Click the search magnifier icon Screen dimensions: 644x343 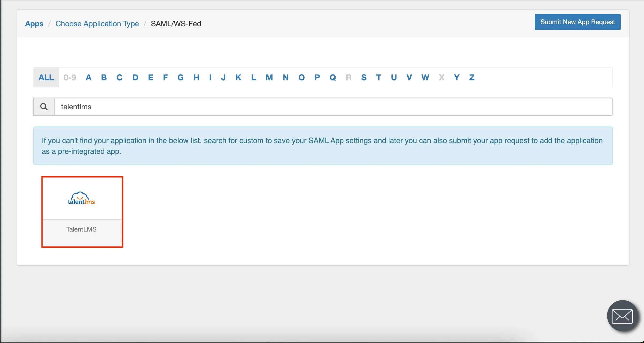click(43, 107)
